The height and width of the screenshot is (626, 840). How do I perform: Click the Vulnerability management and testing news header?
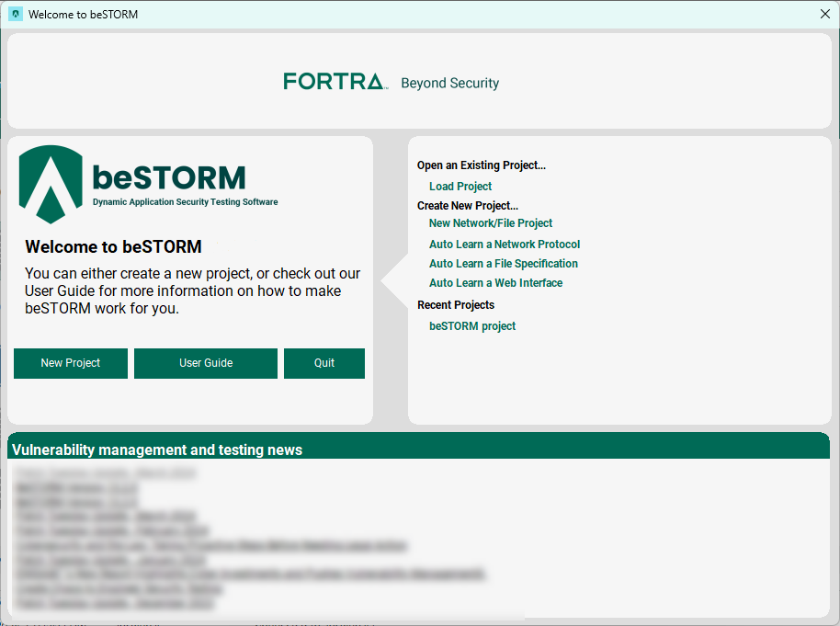[x=157, y=450]
